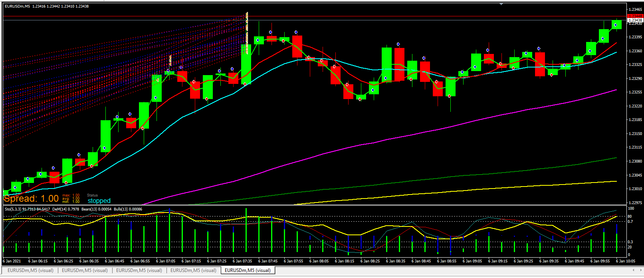
Task: Click the red 1.23448 ask price label
Action: point(635,16)
